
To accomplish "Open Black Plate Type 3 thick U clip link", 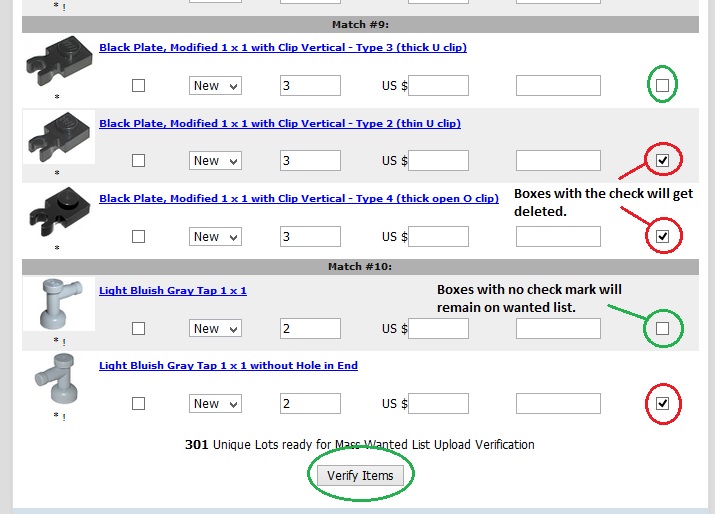I will coord(283,47).
